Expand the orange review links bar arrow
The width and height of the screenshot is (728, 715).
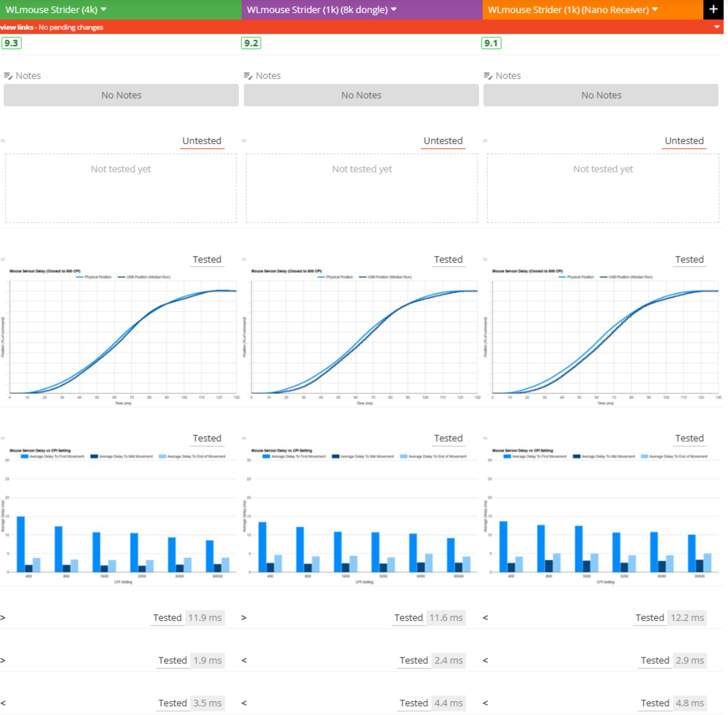(716, 27)
